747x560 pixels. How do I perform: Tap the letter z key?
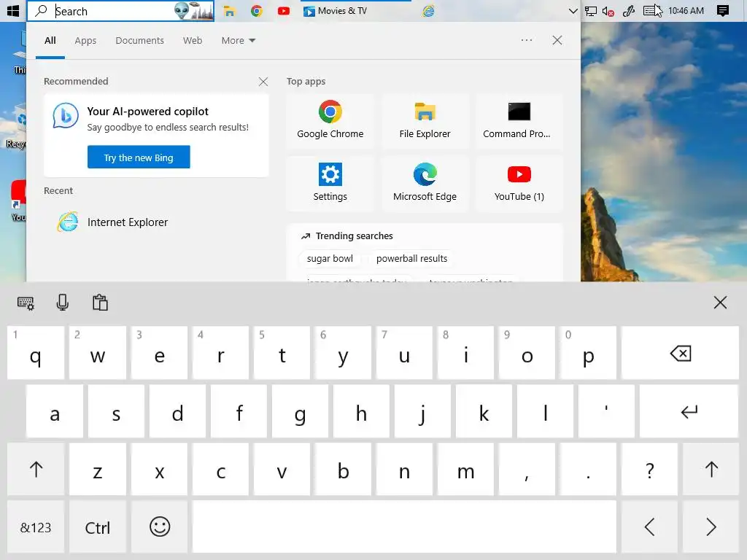[98, 470]
